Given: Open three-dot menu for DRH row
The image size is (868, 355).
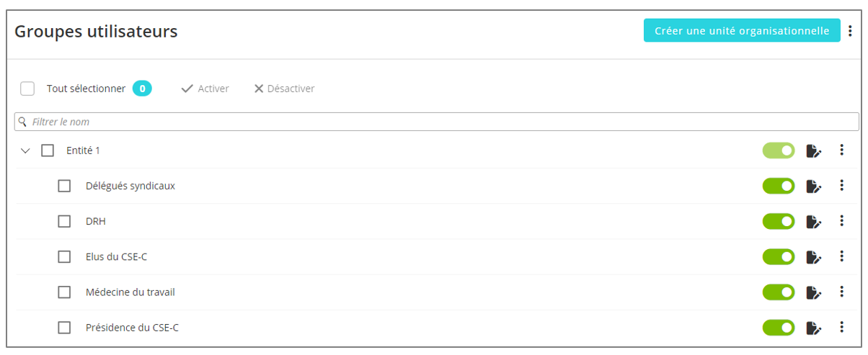Looking at the screenshot, I should pos(841,220).
